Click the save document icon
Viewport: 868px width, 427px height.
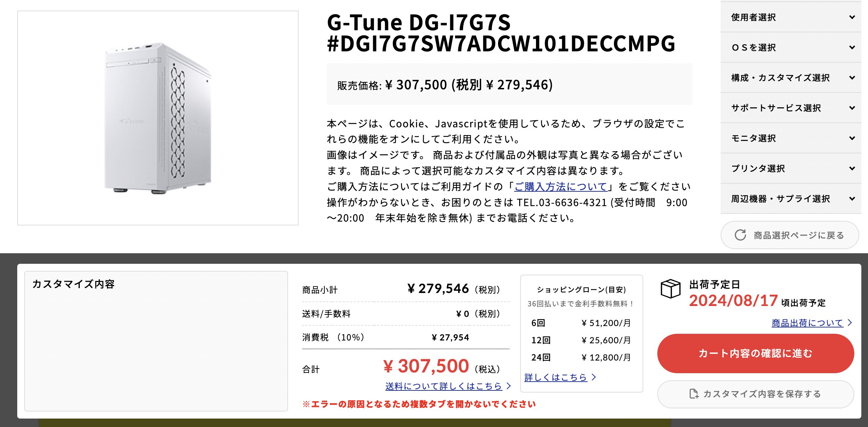[x=694, y=394]
